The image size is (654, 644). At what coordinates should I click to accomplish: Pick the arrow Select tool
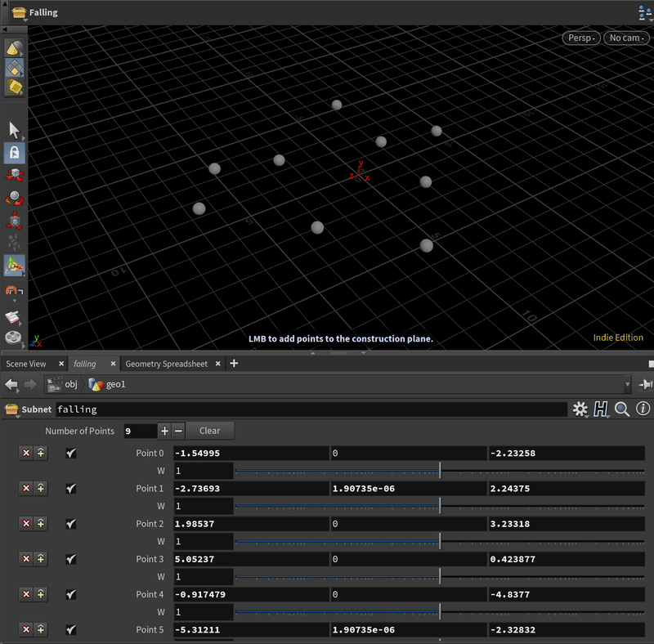tap(14, 130)
